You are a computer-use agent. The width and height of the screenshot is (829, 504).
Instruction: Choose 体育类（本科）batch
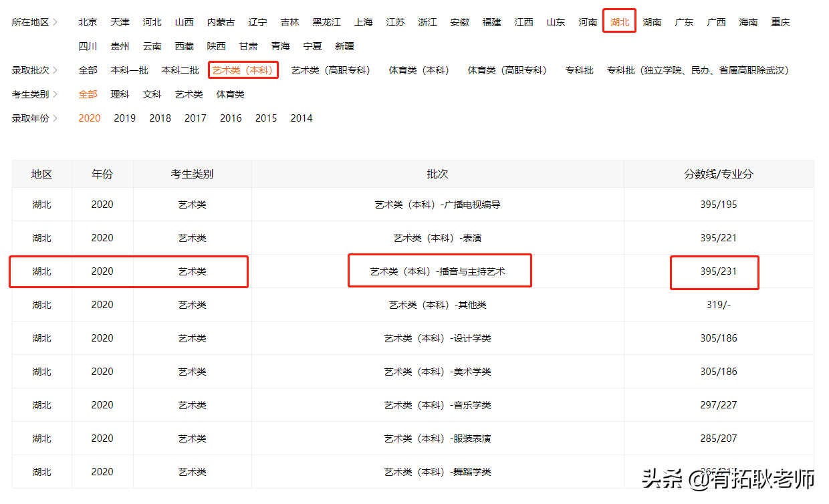point(419,70)
